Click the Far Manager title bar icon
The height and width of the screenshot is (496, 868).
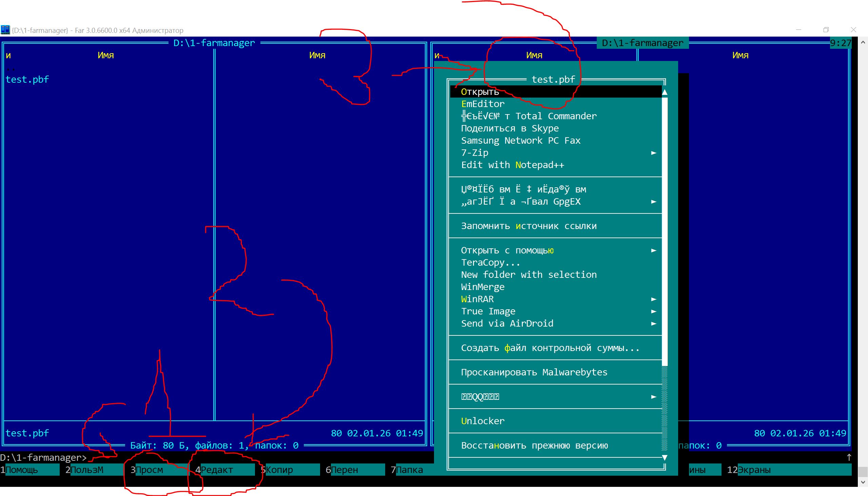coord(5,30)
